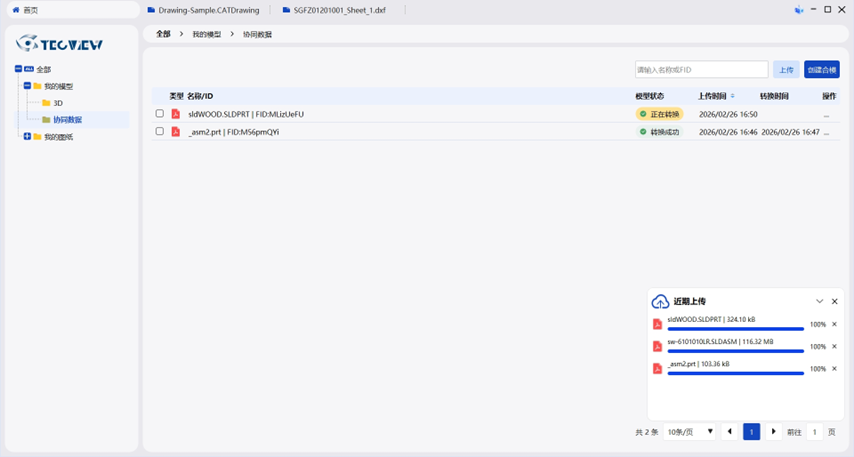Expand the 我的图纸 tree node
This screenshot has width=854, height=457.
point(28,136)
